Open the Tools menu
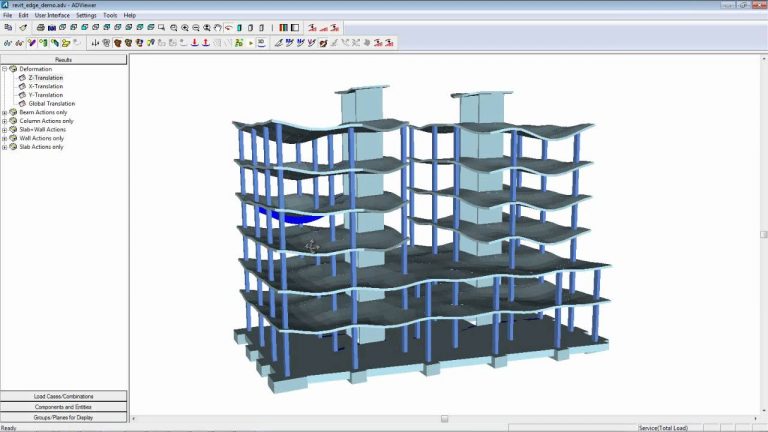Screen dimensions: 768x432 click(110, 16)
